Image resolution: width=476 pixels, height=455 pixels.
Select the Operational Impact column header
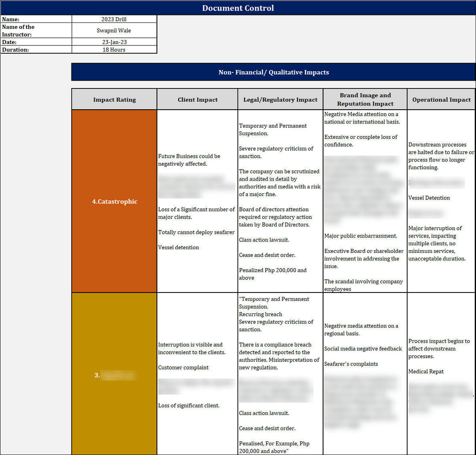[441, 100]
